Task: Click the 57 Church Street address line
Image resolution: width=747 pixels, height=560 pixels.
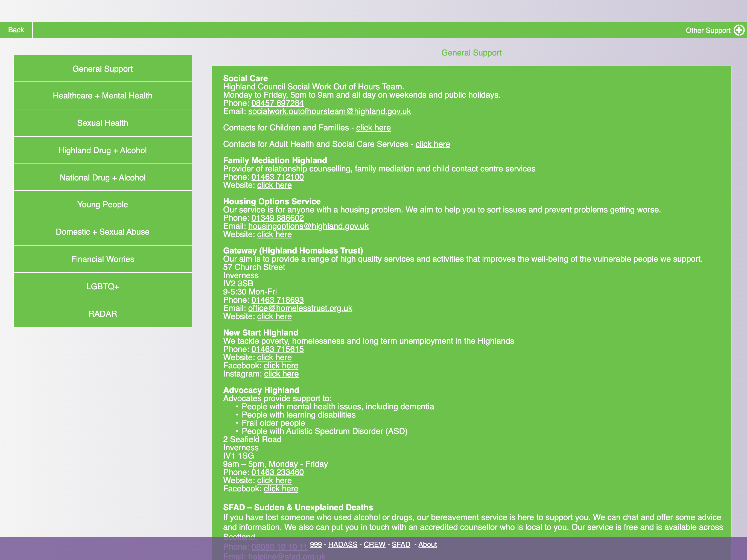Action: click(254, 267)
